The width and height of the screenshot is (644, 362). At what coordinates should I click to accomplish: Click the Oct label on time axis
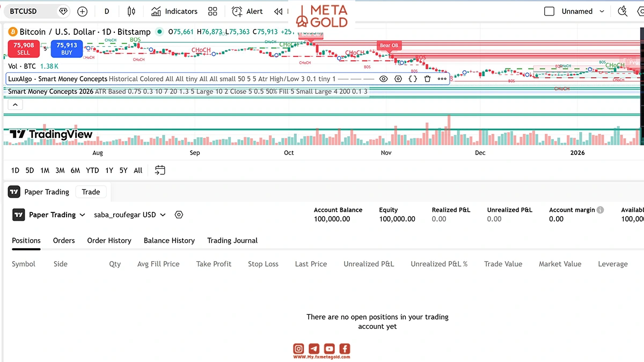point(289,153)
